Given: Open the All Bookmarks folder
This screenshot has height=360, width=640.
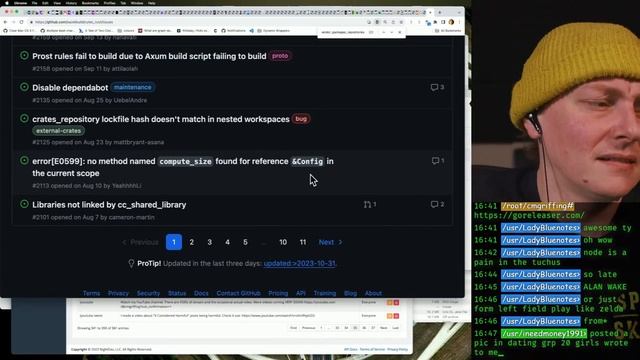Looking at the screenshot, I should coord(448,31).
